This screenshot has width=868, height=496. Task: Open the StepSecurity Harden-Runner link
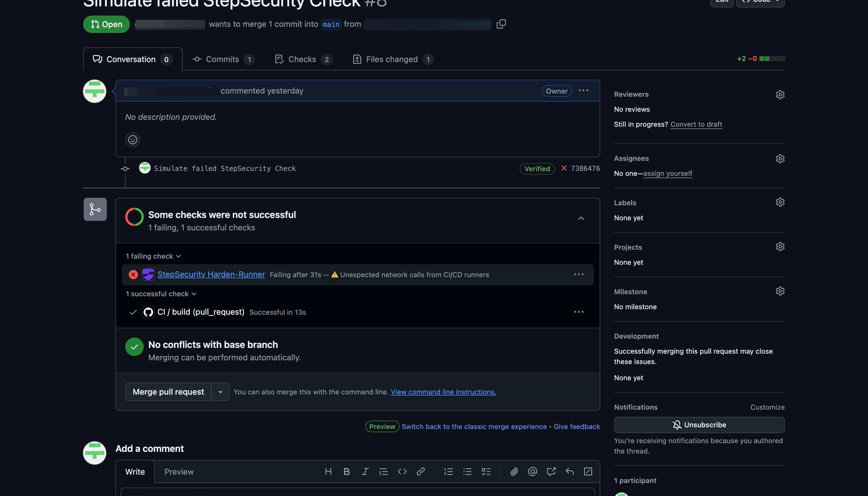pos(211,275)
